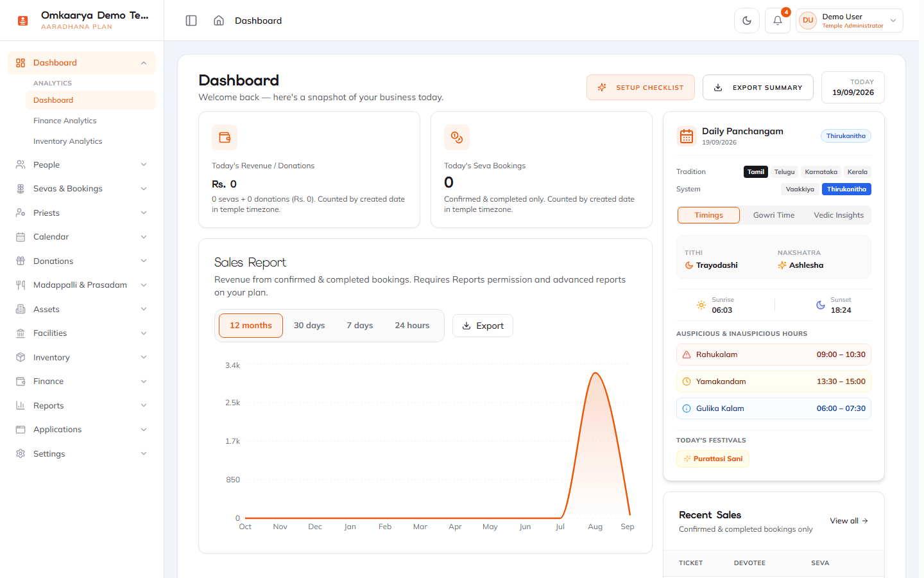Click the Facilities sidebar icon

(x=21, y=333)
